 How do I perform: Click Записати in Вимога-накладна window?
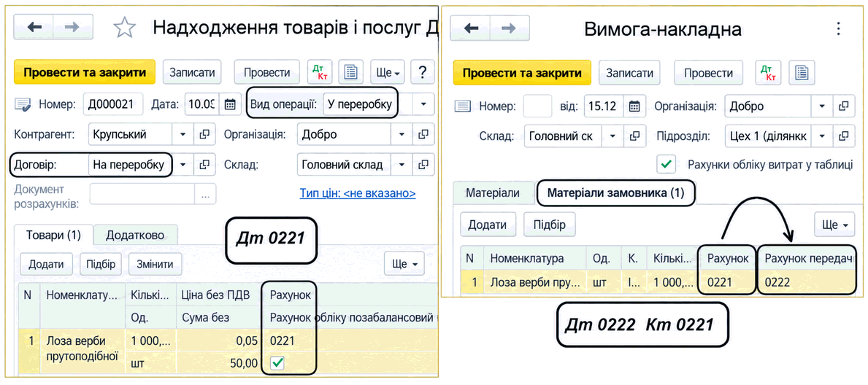(x=629, y=72)
